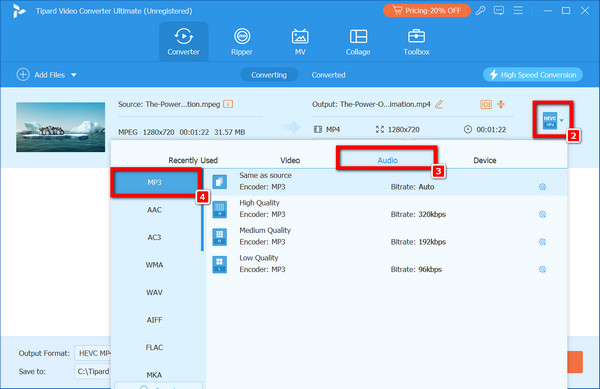Viewport: 600px width, 389px height.
Task: Open the feedback message icon
Action: point(499,11)
